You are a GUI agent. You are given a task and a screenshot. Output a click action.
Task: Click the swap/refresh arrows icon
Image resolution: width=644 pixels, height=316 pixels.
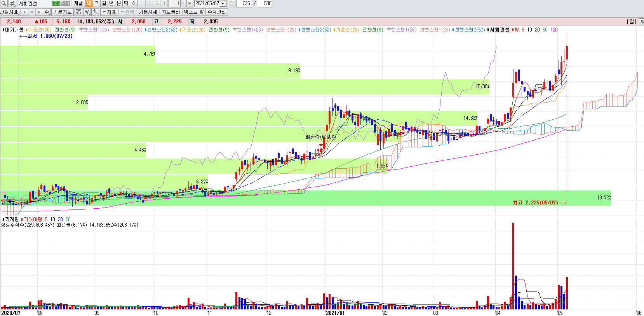click(x=12, y=3)
